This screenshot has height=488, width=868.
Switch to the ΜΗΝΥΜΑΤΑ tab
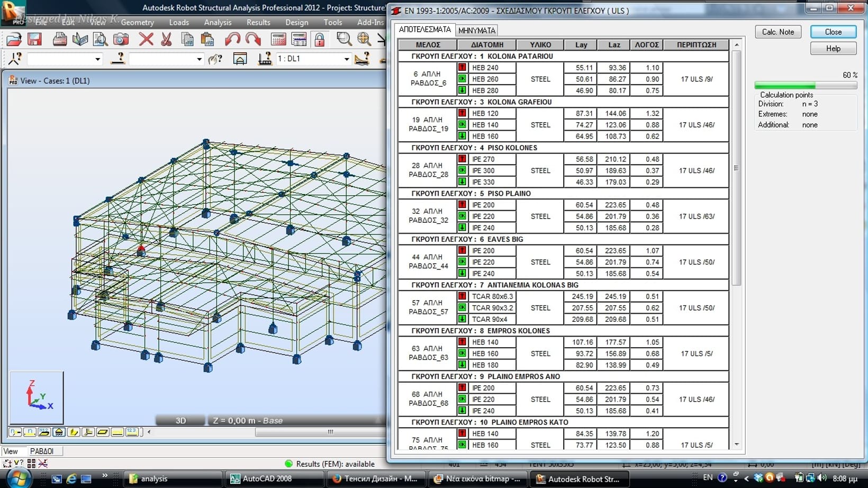[x=476, y=31]
